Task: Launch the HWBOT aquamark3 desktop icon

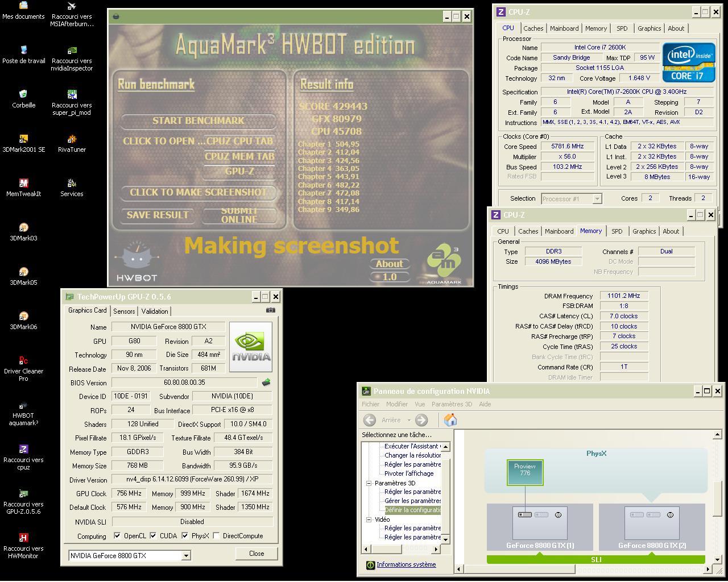Action: click(23, 405)
